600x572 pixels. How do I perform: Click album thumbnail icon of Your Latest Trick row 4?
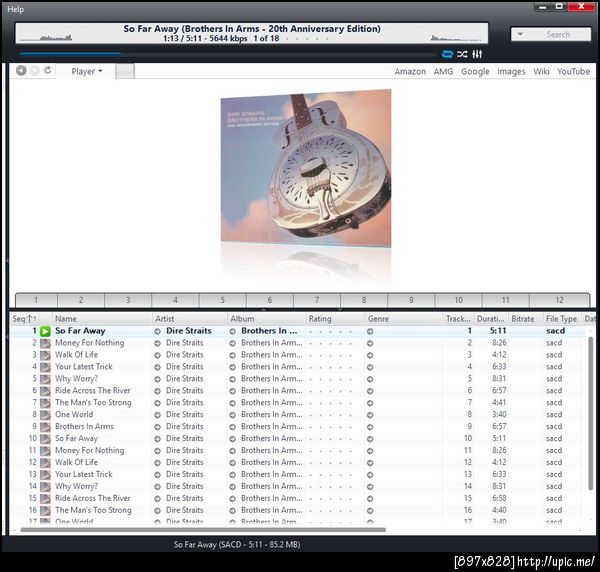45,367
